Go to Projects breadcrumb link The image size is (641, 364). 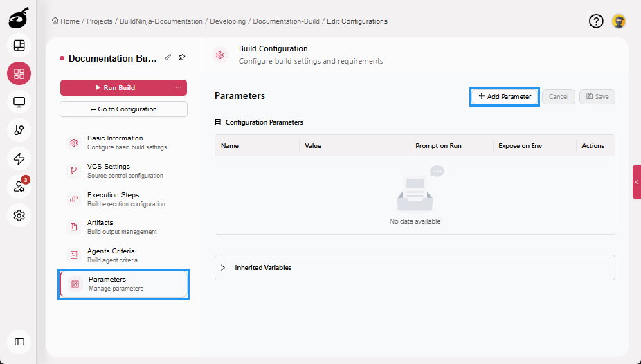100,21
